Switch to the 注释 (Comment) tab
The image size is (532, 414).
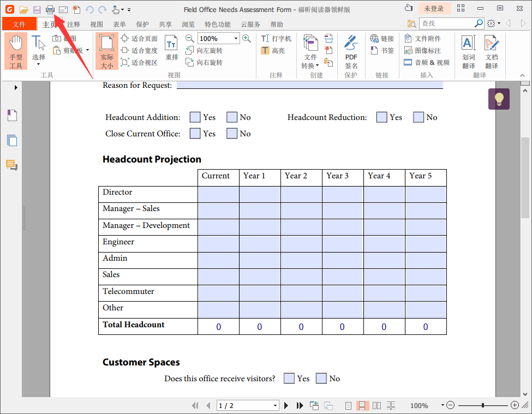(73, 25)
